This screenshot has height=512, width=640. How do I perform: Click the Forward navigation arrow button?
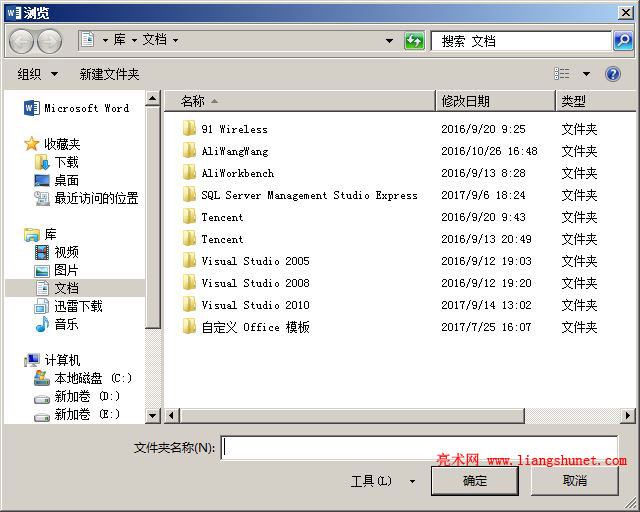pos(49,41)
